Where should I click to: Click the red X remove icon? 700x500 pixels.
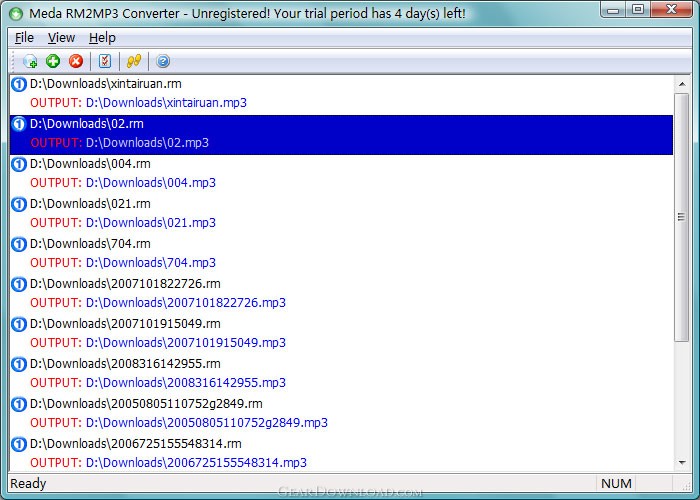point(76,61)
